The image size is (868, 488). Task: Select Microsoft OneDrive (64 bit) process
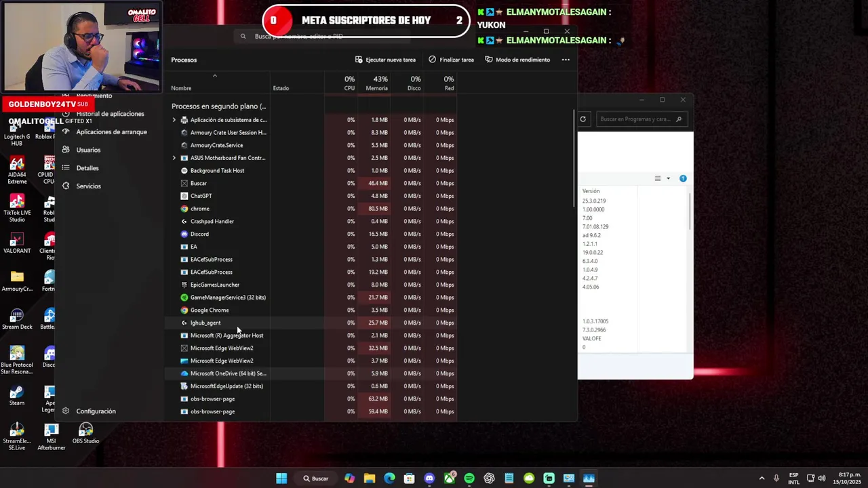pyautogui.click(x=312, y=373)
